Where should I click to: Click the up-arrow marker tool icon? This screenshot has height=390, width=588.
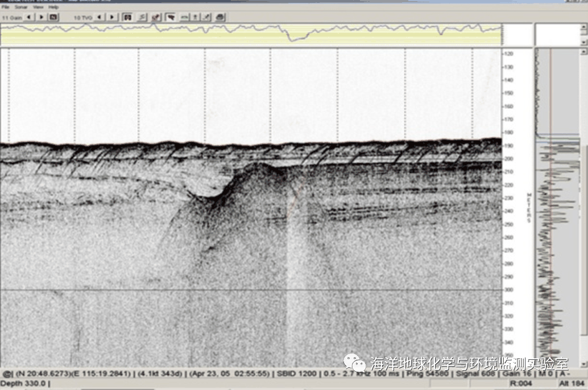pos(195,17)
